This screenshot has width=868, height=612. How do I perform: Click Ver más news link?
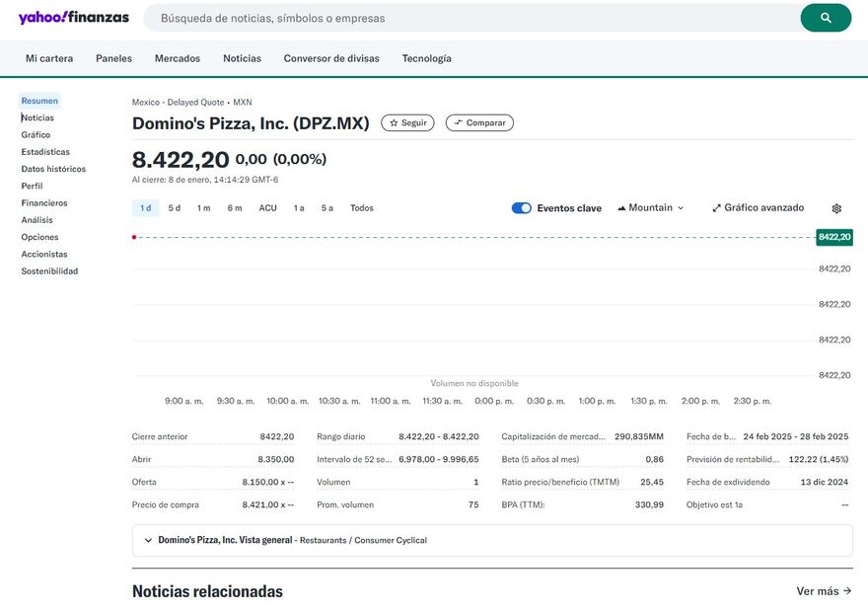(824, 591)
